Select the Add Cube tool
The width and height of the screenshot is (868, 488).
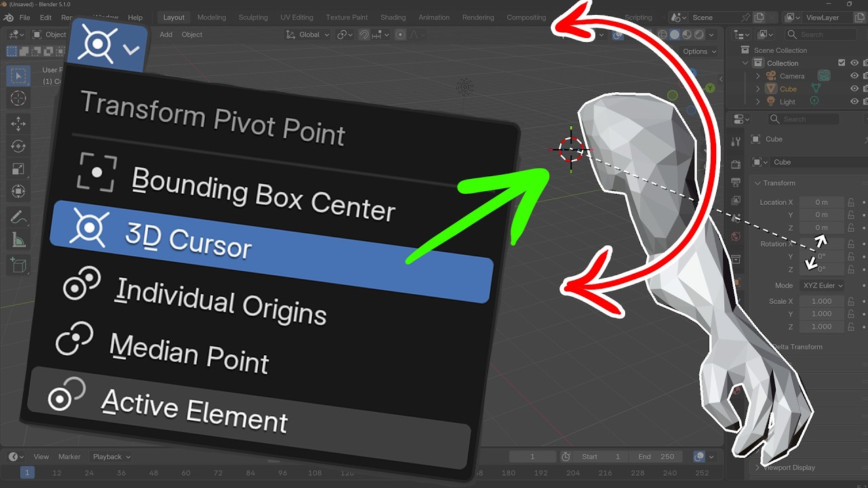click(x=18, y=265)
